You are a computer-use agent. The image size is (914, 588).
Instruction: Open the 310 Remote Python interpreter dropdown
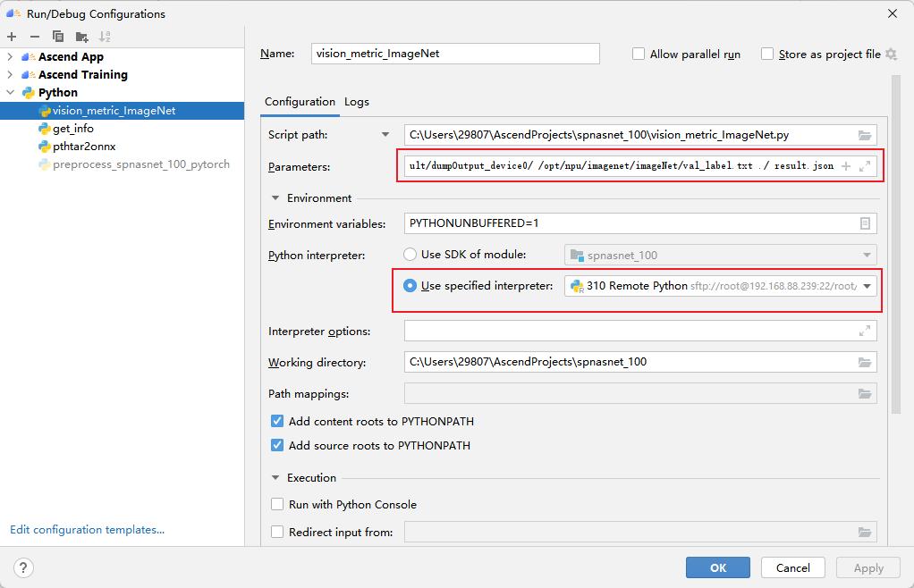pos(866,288)
